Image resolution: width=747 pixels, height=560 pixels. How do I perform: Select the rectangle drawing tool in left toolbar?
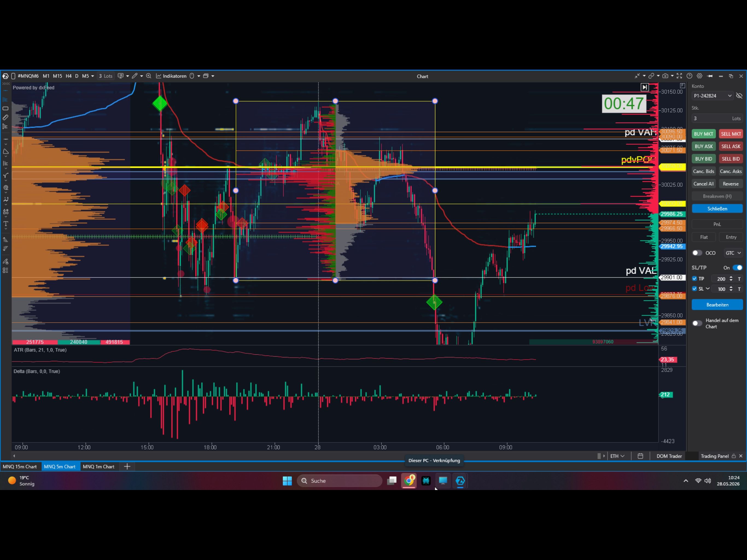point(5,109)
